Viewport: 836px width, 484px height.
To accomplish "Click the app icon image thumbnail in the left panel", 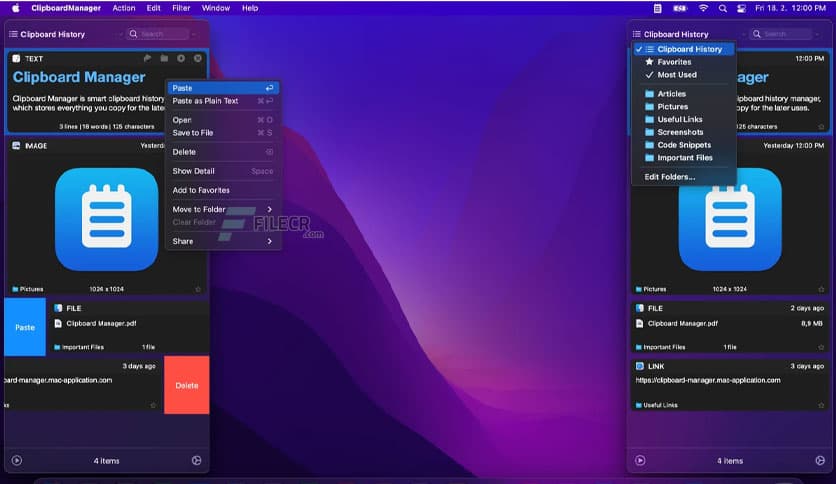I will tap(107, 220).
